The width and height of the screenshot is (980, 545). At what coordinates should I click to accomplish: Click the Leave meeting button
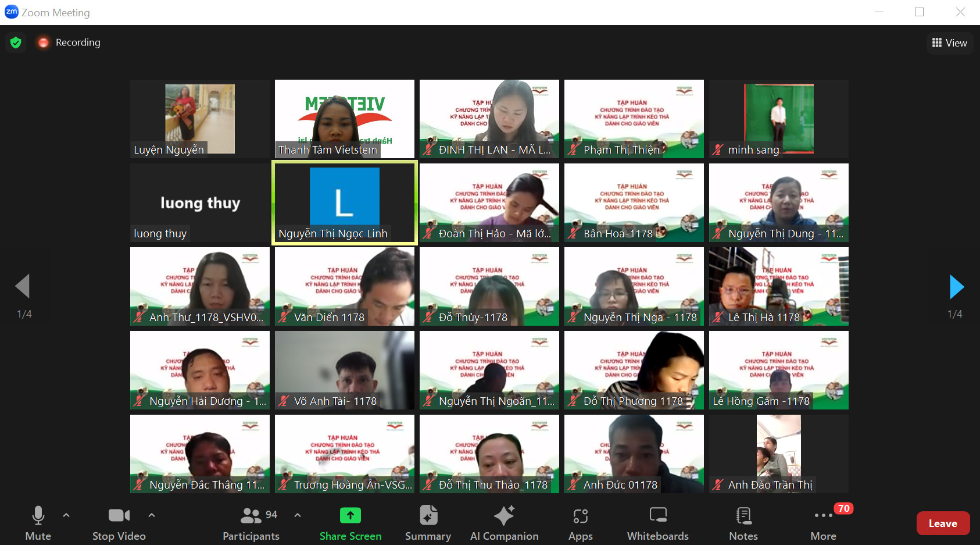coord(942,523)
